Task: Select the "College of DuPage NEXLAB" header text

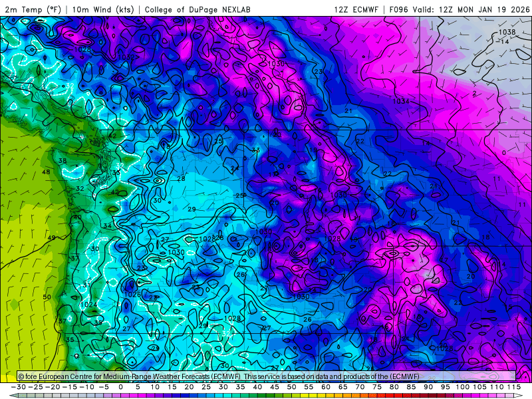Action: pos(198,9)
